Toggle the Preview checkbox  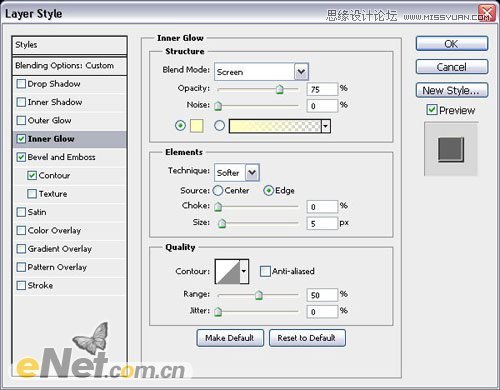tap(432, 110)
